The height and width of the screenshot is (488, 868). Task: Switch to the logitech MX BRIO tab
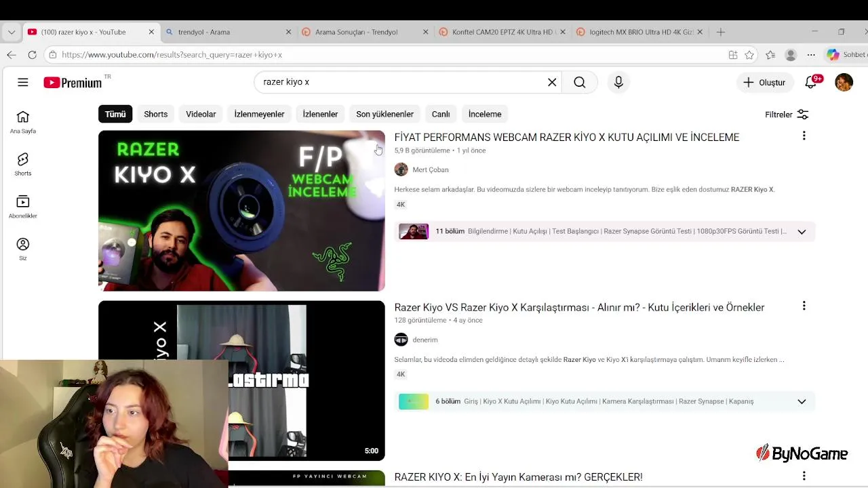pyautogui.click(x=640, y=32)
